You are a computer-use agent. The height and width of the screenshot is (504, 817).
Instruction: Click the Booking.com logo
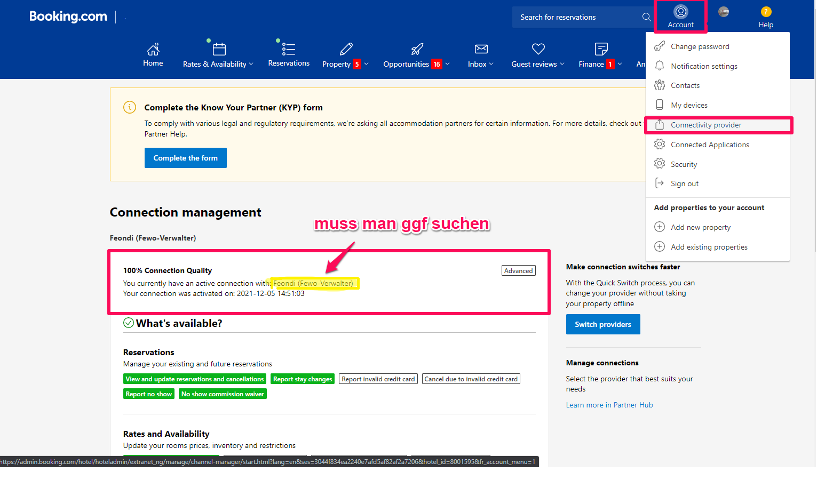[68, 17]
